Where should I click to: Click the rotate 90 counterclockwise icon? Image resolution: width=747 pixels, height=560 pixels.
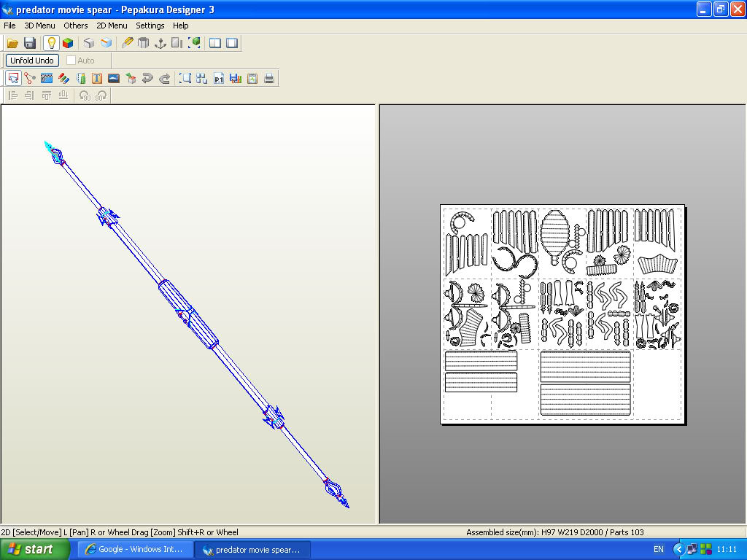85,96
